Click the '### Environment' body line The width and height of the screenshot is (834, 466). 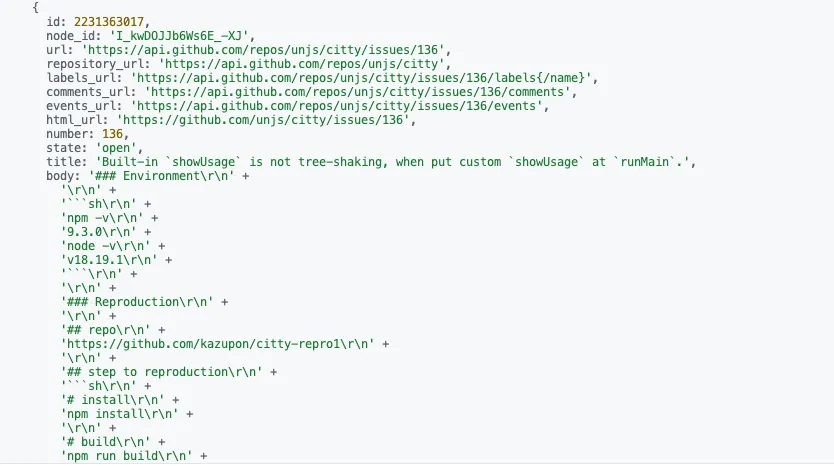tap(161, 176)
